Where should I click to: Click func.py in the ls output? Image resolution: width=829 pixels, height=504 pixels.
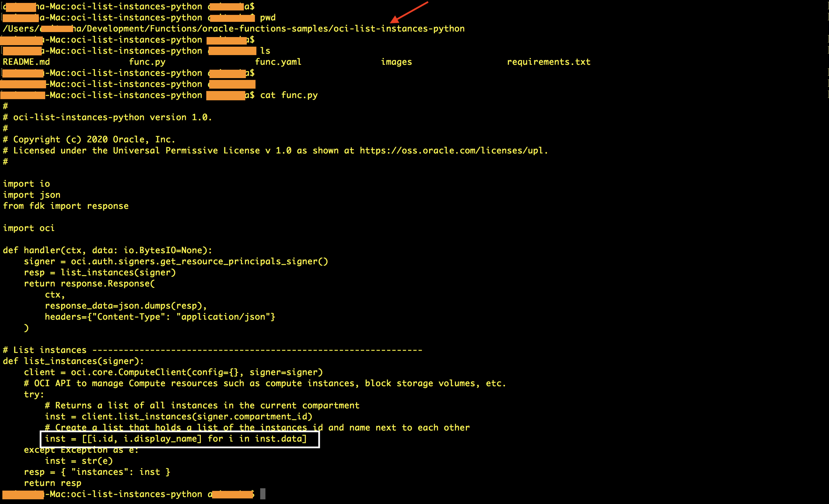(147, 62)
